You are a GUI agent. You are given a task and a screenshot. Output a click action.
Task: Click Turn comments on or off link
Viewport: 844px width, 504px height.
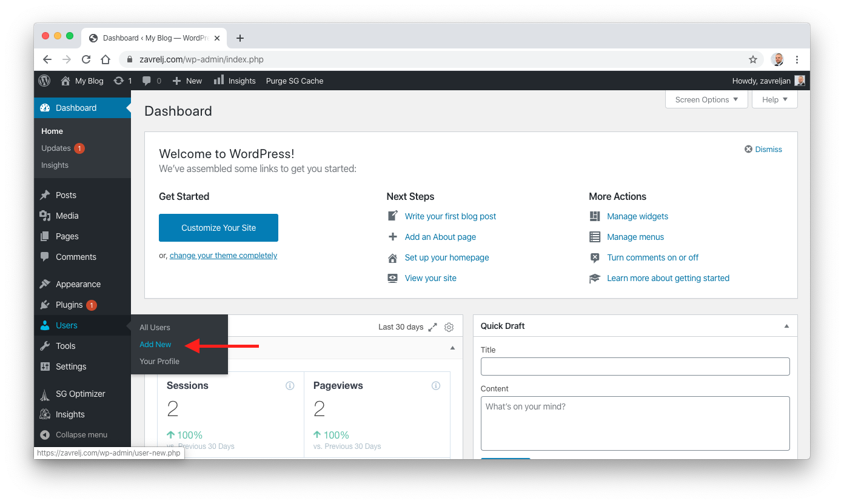[652, 257]
